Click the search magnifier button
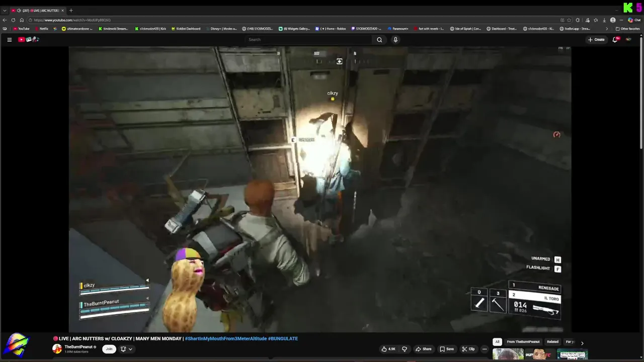The width and height of the screenshot is (644, 362). [x=379, y=40]
